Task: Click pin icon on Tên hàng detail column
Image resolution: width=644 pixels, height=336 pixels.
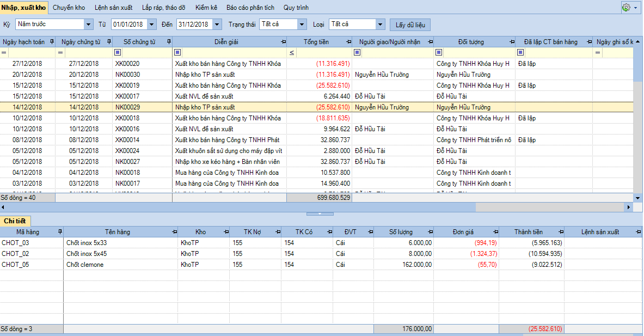Action: (x=174, y=231)
